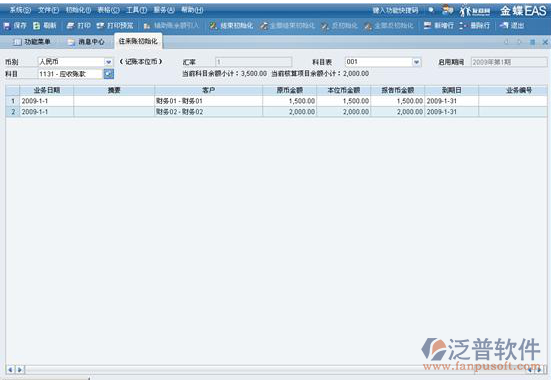
Task: Add a row with 新增行
Action: coord(438,26)
